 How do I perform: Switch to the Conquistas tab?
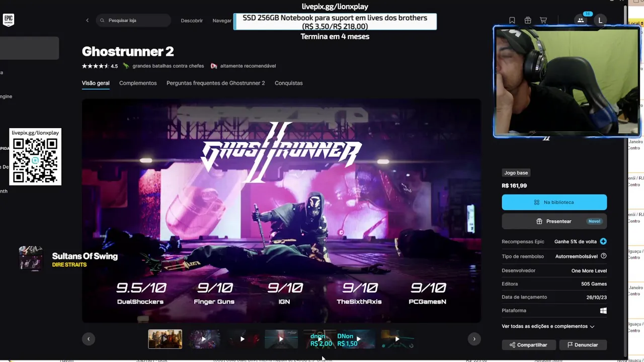click(289, 83)
